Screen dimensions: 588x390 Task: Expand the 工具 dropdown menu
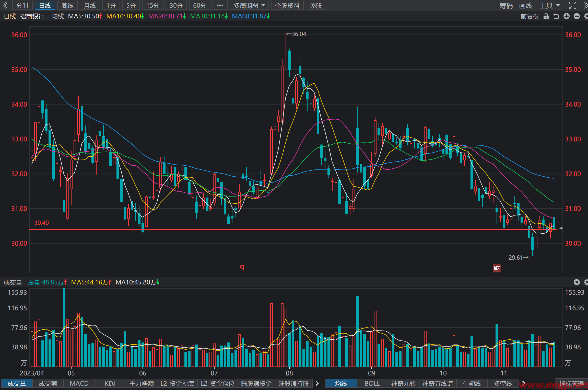tap(549, 5)
